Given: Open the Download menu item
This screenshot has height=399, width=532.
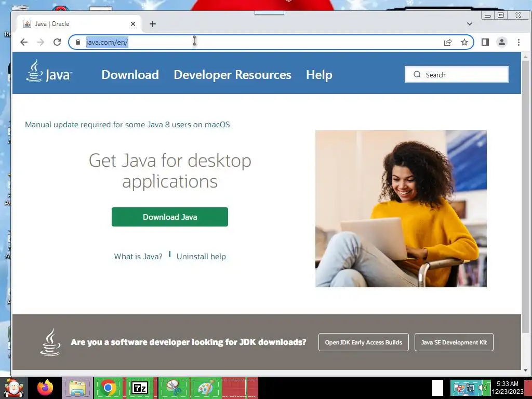Looking at the screenshot, I should (x=130, y=75).
